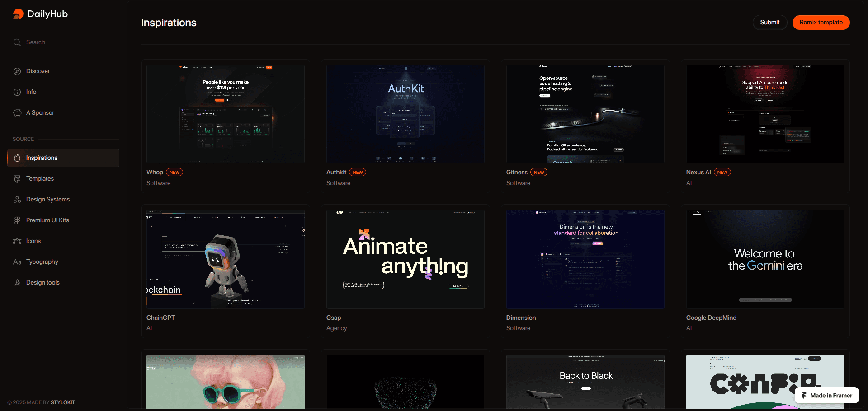
Task: Go to Design Systems section
Action: [63, 200]
